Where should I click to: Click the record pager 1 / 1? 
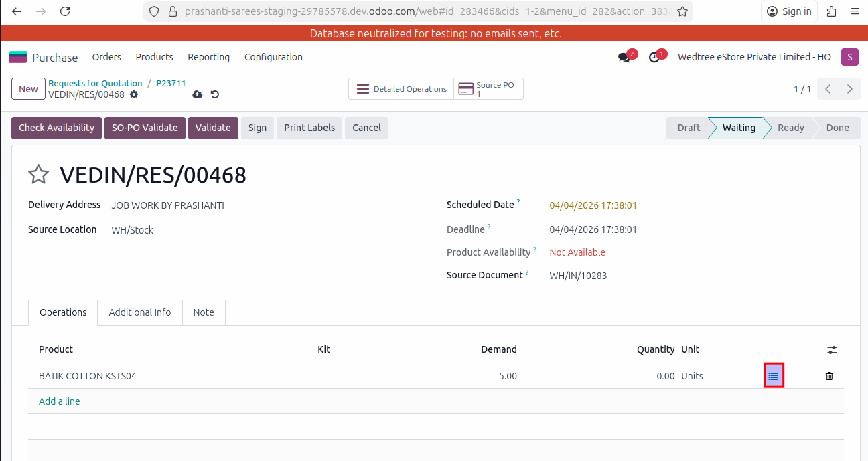click(802, 89)
